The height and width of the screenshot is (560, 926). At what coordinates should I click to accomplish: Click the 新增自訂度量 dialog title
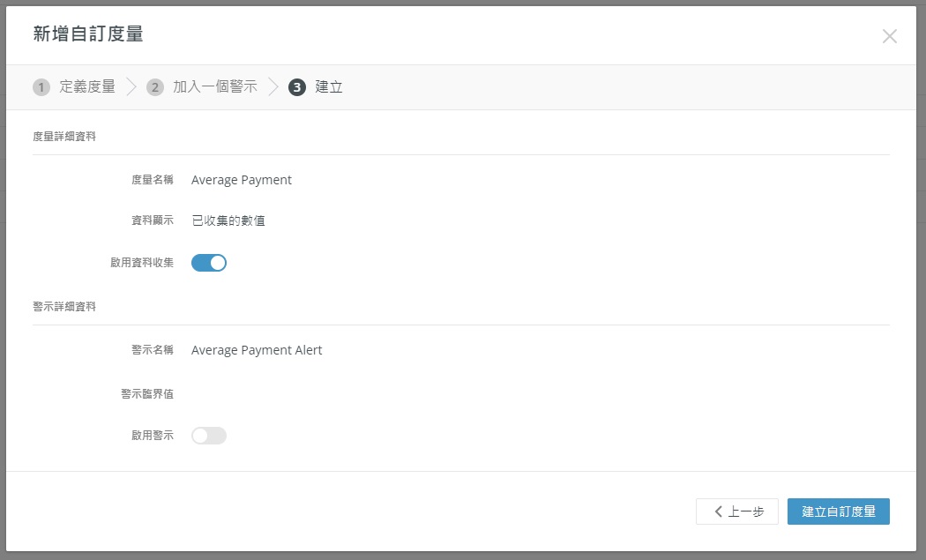click(x=88, y=34)
